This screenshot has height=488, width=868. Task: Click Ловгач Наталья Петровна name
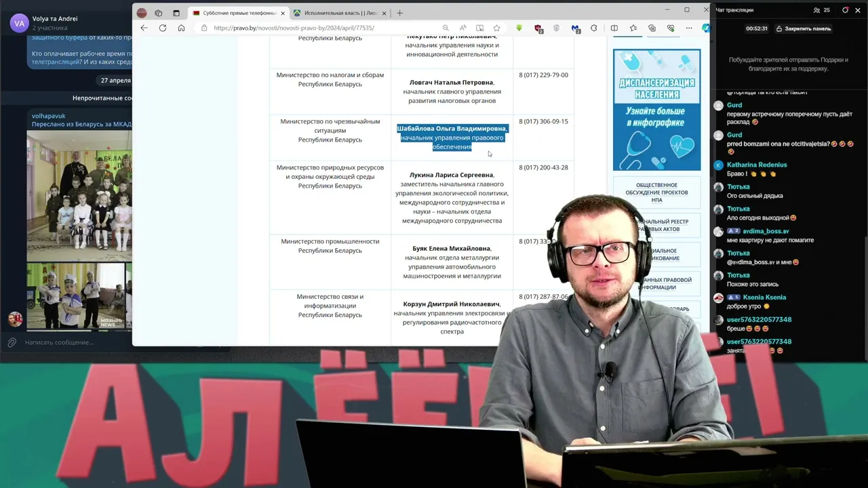point(452,83)
